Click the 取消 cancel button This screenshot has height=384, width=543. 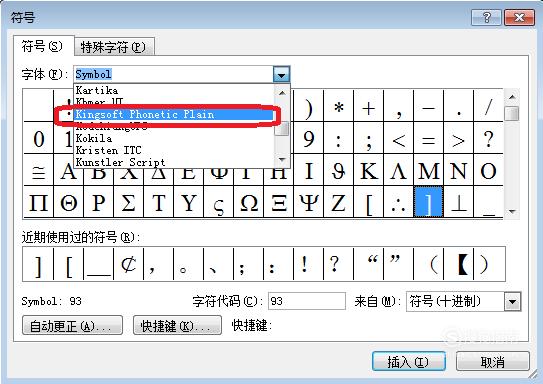[493, 362]
